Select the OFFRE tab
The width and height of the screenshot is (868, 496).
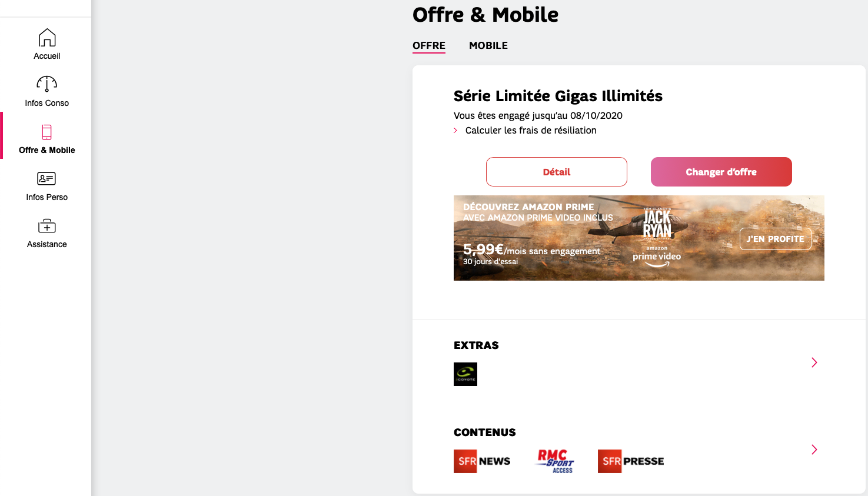coord(429,46)
